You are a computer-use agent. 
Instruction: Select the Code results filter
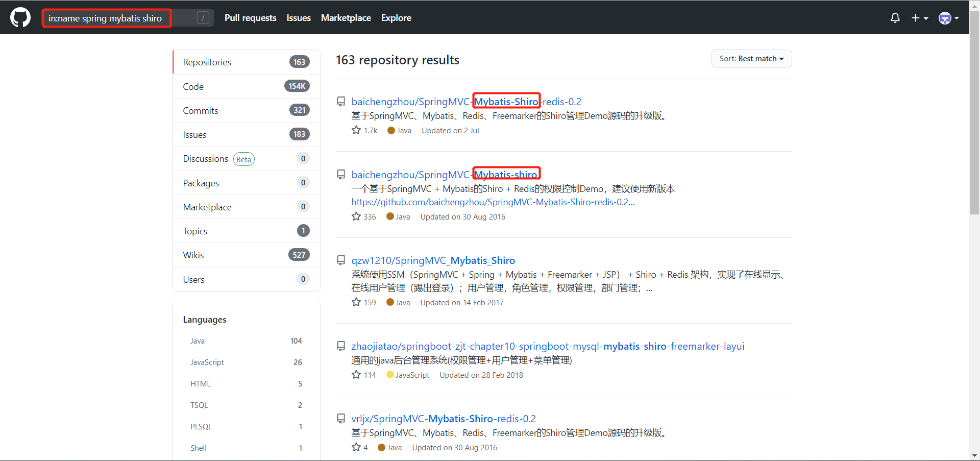(x=247, y=86)
